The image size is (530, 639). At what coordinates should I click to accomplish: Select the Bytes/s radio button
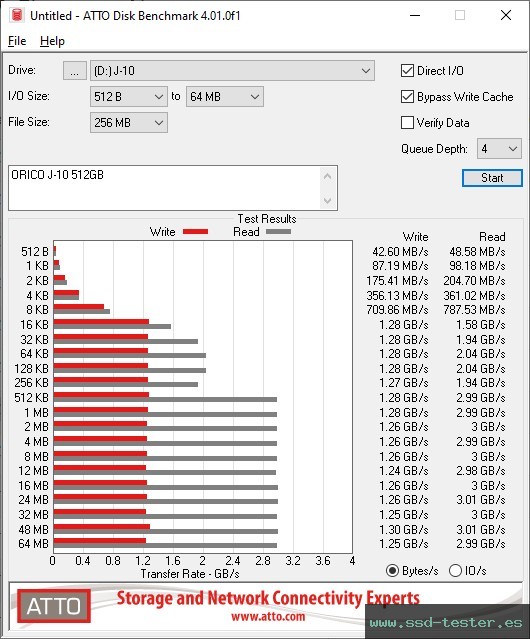click(392, 571)
